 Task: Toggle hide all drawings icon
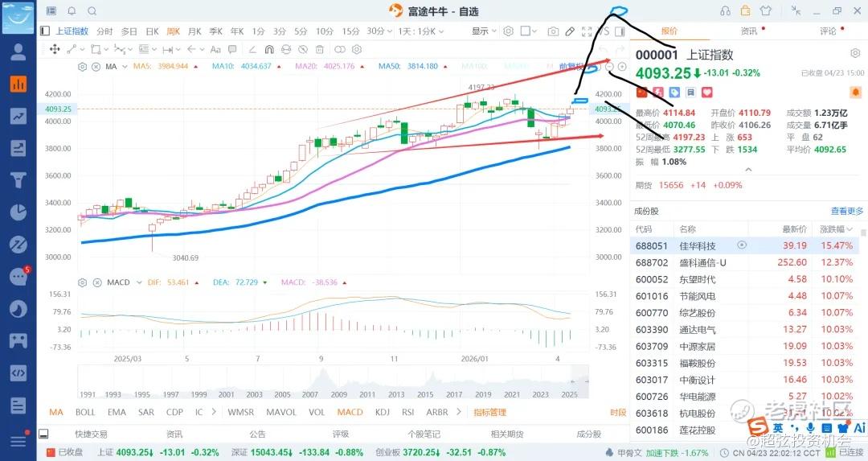[x=303, y=49]
